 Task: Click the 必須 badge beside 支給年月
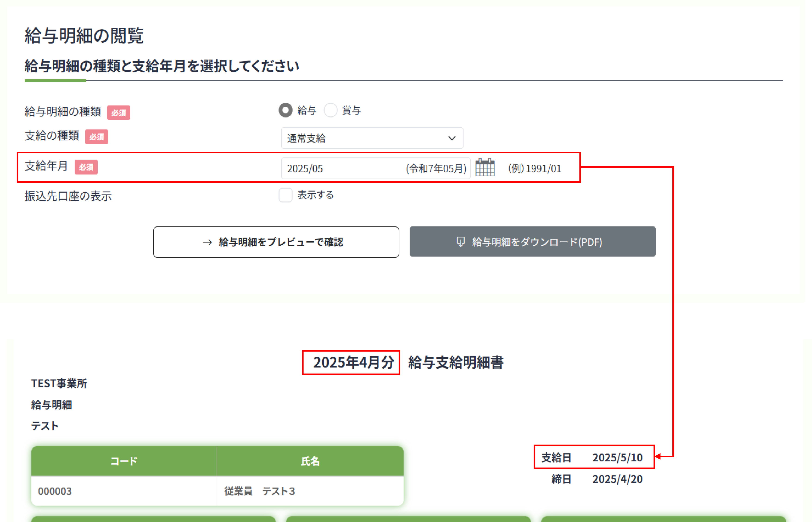pos(86,167)
